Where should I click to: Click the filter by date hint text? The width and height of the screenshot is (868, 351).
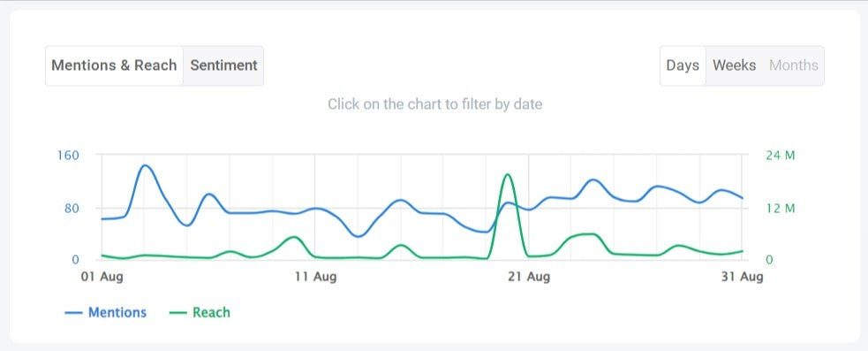(435, 104)
